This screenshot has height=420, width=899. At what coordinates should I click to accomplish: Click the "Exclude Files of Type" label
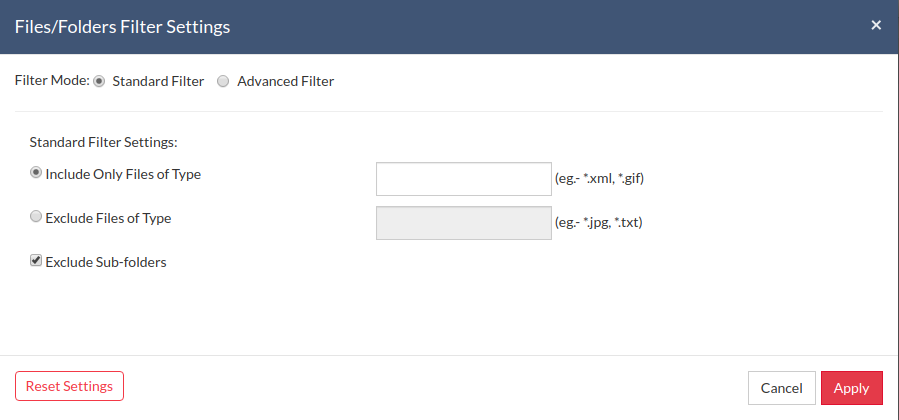coord(108,218)
